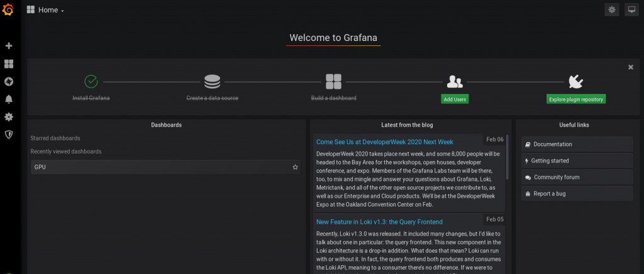Click the Add Users button
The height and width of the screenshot is (274, 644).
(x=455, y=99)
